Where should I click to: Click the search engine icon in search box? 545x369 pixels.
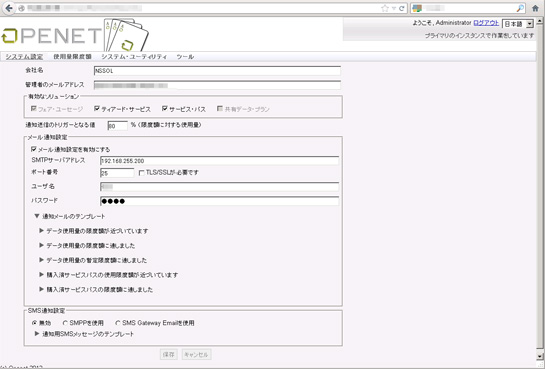[417, 8]
